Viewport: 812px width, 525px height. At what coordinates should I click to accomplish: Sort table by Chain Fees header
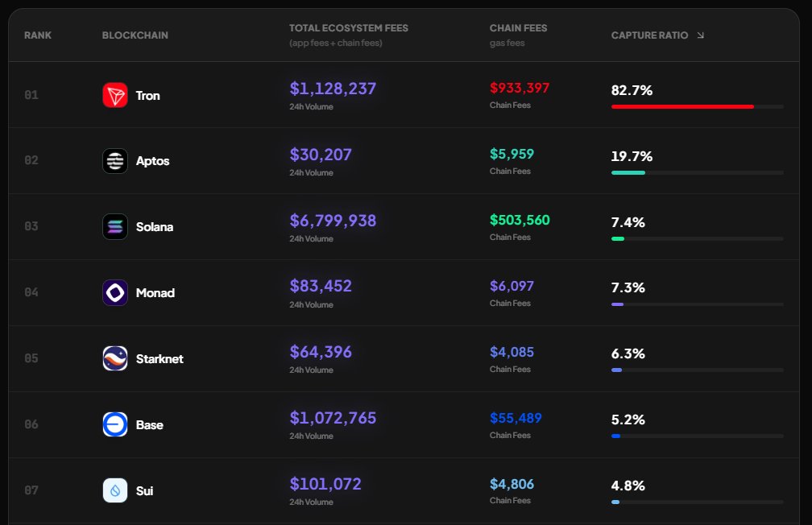pos(518,28)
